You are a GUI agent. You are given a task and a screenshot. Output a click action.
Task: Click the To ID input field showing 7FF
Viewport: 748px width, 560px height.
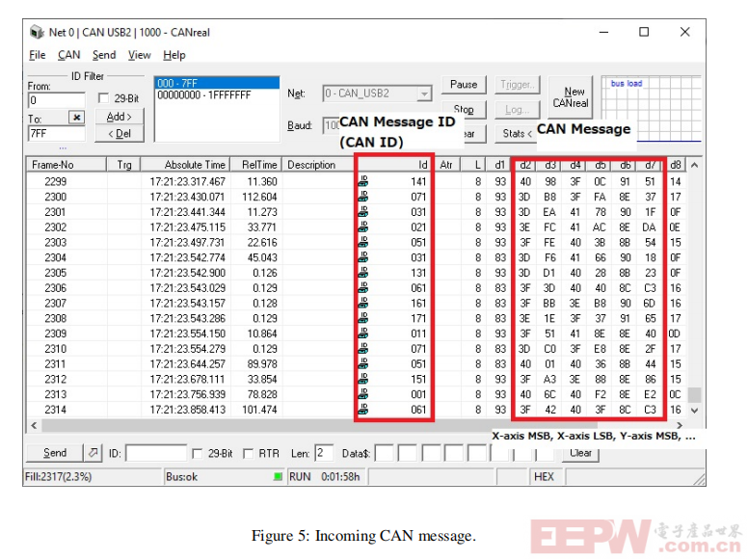click(x=56, y=134)
